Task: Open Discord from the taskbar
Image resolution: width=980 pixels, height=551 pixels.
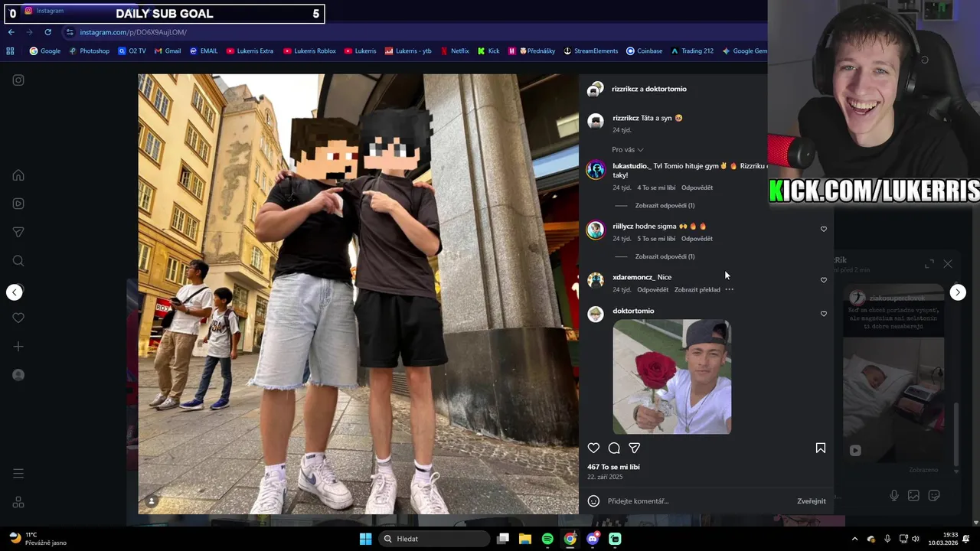Action: coord(593,539)
